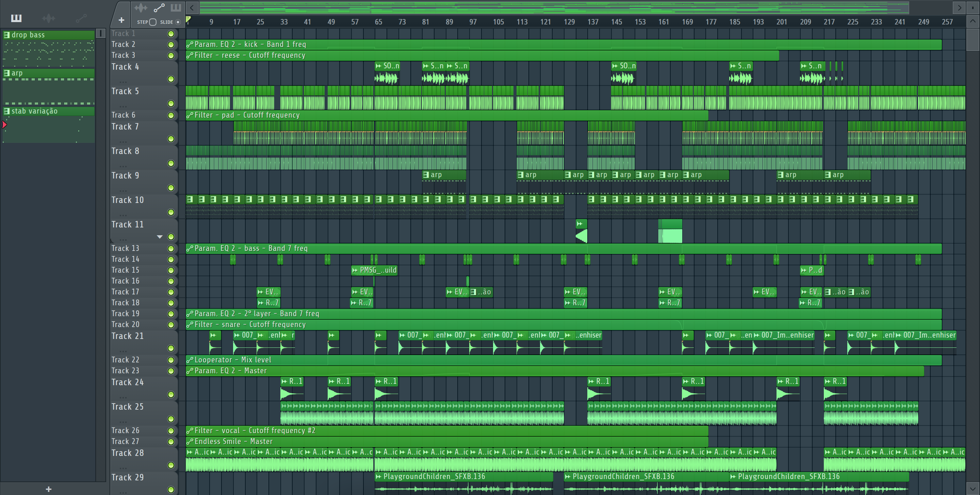
Task: Click the picker panel scroll handle beside drop bass
Action: (101, 33)
